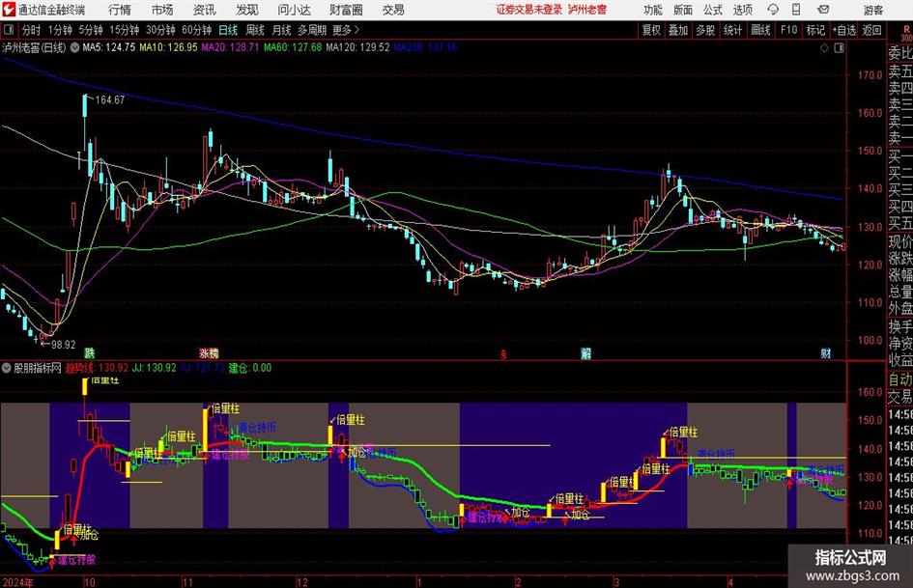Click the 标记 mark button
913x588 pixels.
pyautogui.click(x=815, y=30)
